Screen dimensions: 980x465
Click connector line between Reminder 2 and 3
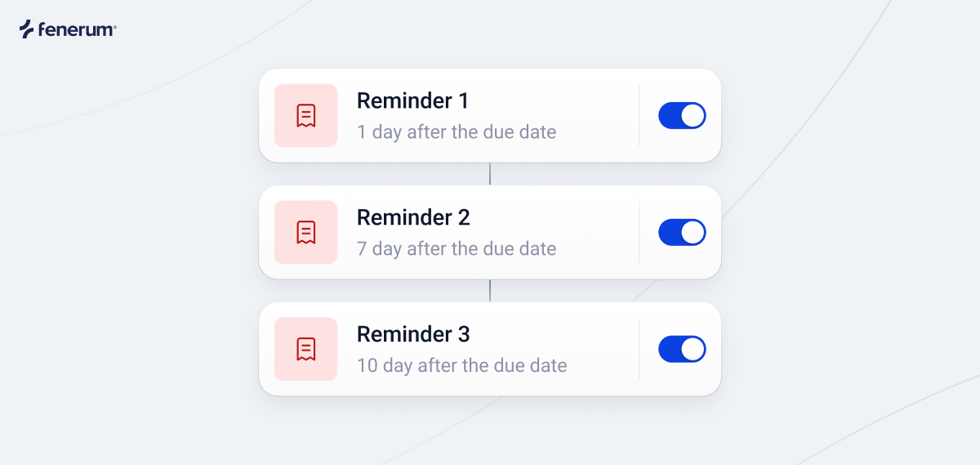(x=490, y=291)
